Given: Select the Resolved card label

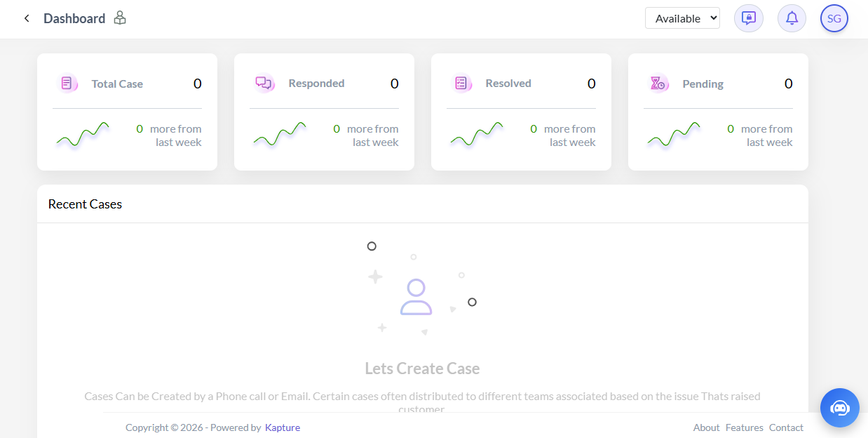Looking at the screenshot, I should coord(508,84).
